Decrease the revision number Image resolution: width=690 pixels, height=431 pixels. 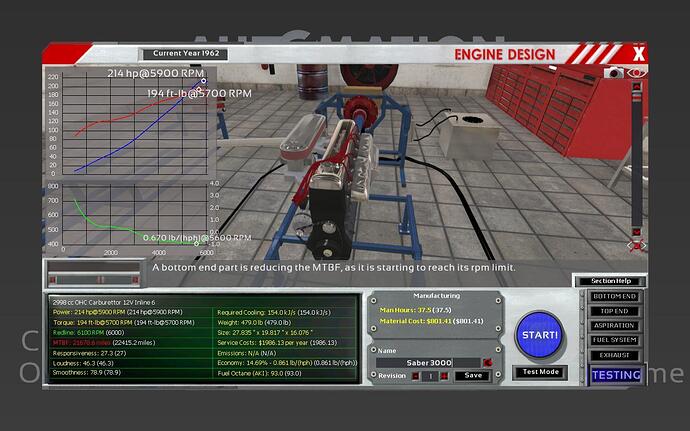coord(418,376)
